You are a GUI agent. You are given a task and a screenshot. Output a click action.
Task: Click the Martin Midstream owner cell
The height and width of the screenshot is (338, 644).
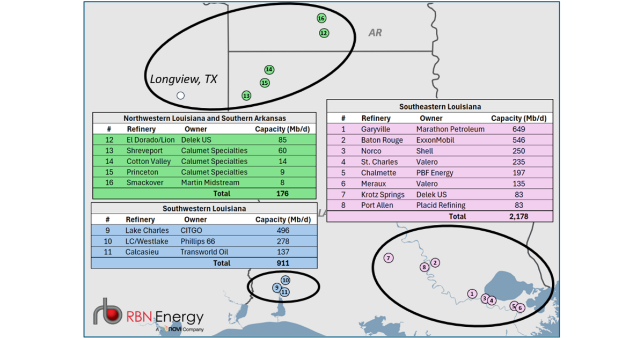click(x=210, y=182)
